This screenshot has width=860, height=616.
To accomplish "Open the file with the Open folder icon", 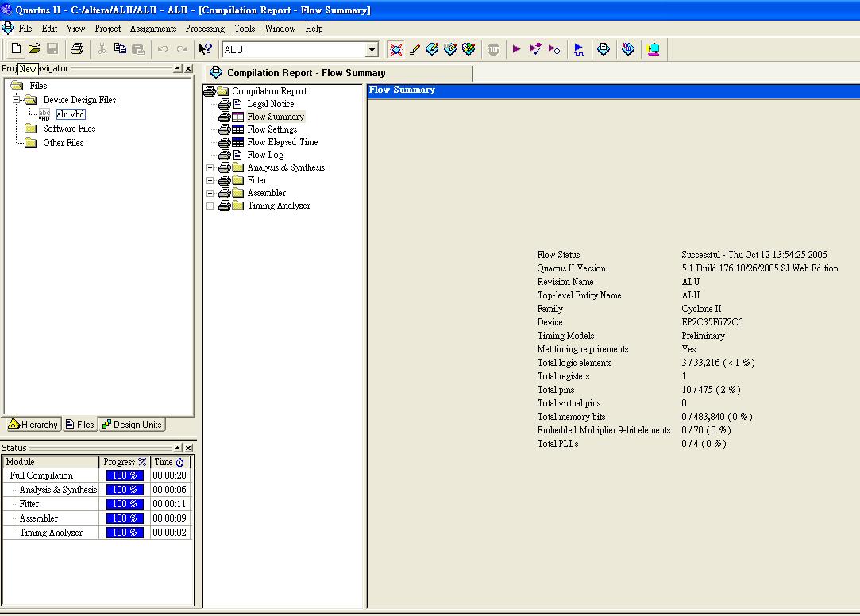I will 34,49.
